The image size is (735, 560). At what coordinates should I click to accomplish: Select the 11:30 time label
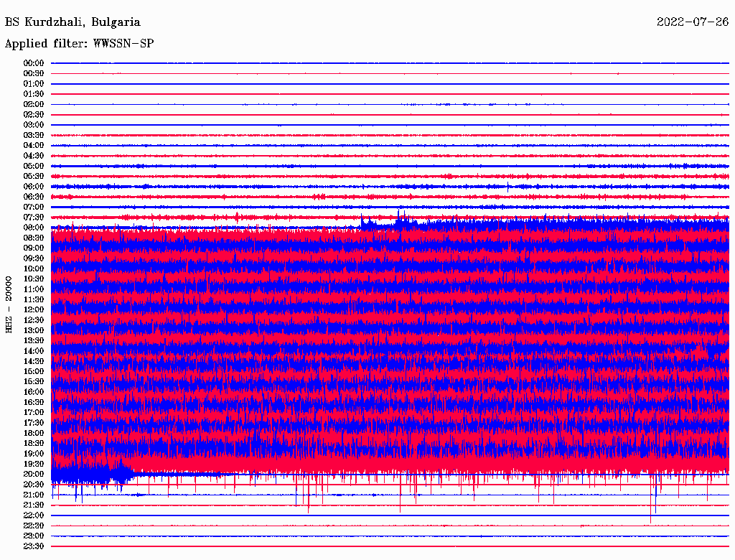[x=34, y=299]
